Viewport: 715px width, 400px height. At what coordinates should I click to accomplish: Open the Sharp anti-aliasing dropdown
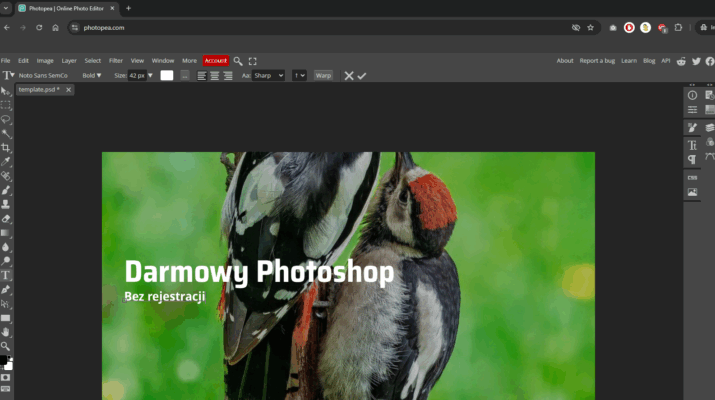[268, 76]
